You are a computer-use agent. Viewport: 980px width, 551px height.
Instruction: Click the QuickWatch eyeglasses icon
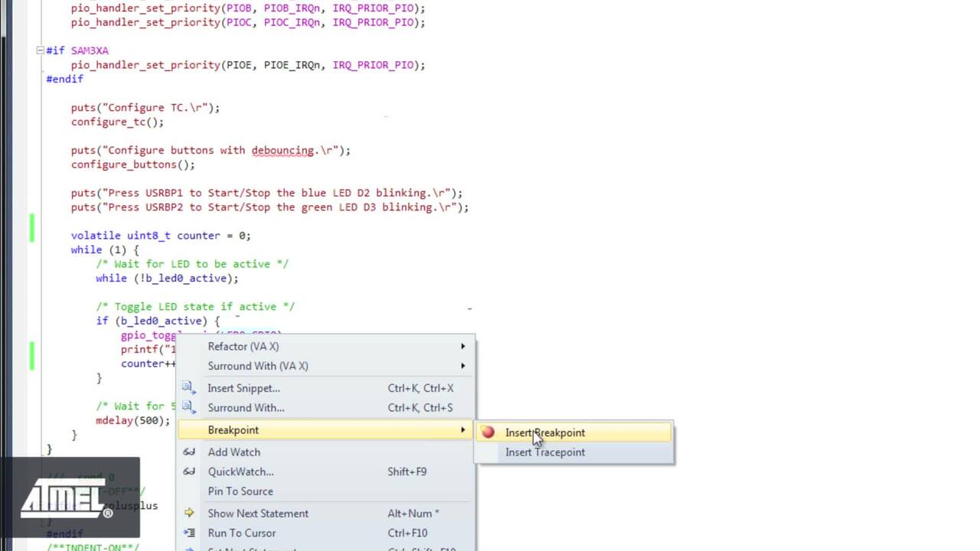(188, 471)
